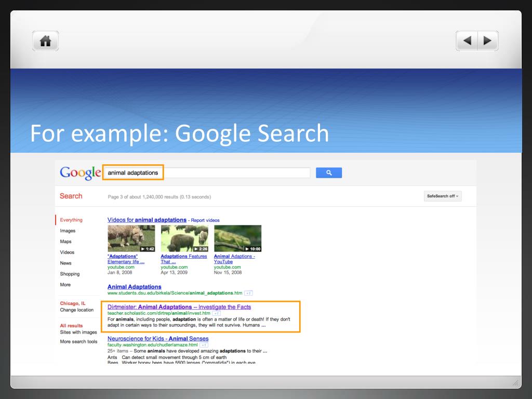532x399 pixels.
Task: Click the blue Google search magnifier button
Action: [x=329, y=172]
